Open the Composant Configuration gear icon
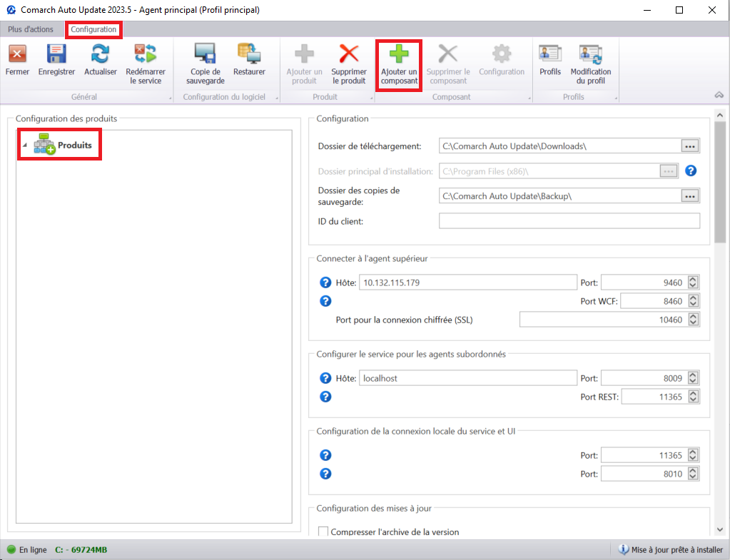 502,54
